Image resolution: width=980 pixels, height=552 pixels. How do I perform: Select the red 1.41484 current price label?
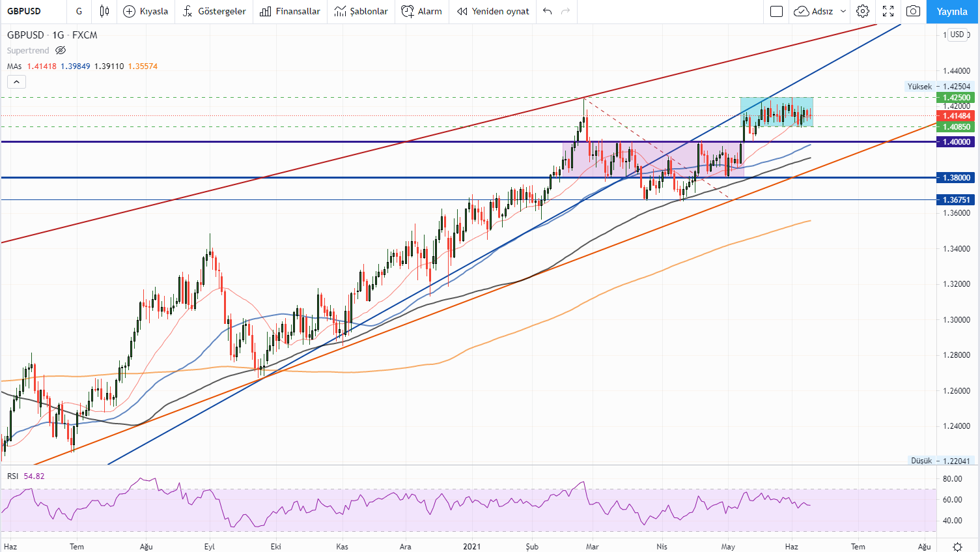pyautogui.click(x=957, y=116)
